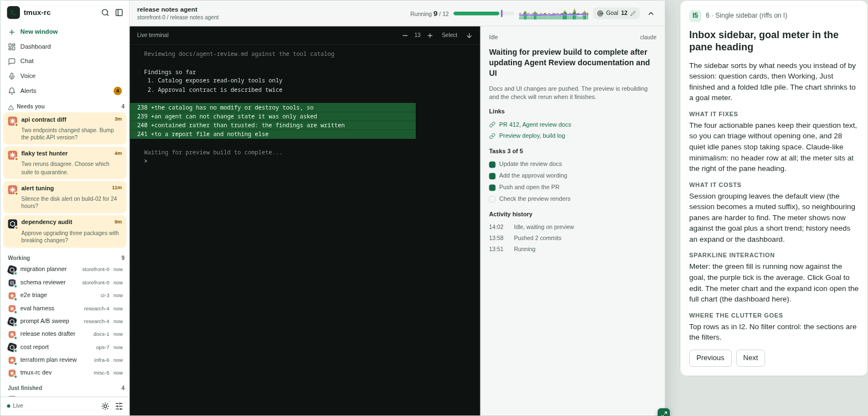Toggle the Add the approval wording task
The width and height of the screenshot is (868, 416).
[492, 176]
